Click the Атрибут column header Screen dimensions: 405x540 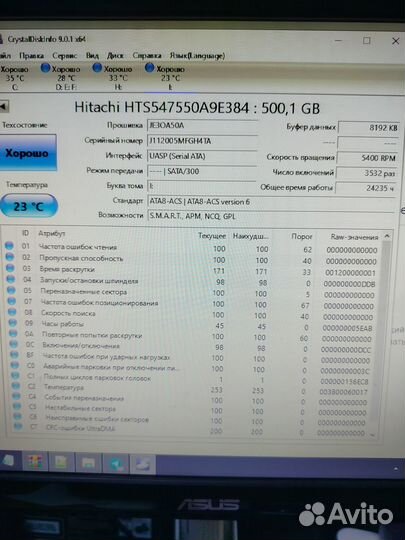(52, 233)
